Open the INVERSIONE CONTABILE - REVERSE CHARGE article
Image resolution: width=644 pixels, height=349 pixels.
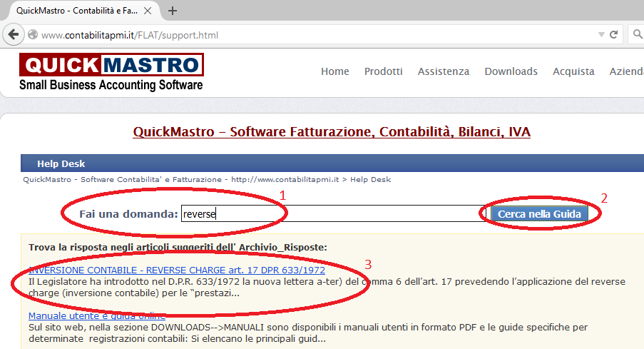177,270
